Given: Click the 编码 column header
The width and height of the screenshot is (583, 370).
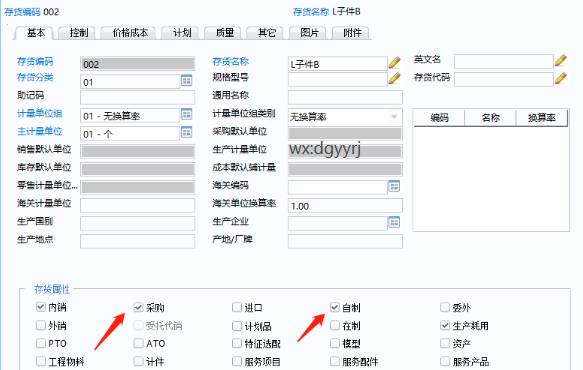Looking at the screenshot, I should pos(439,118).
